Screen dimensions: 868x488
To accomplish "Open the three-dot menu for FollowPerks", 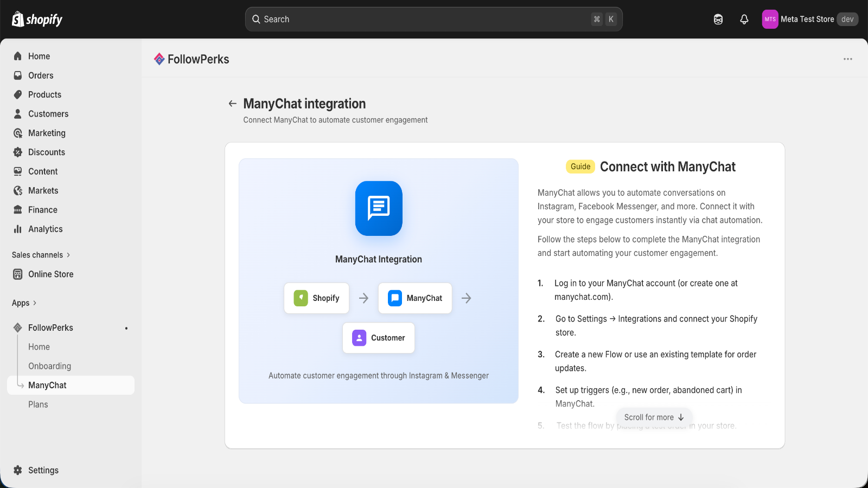I will tap(847, 59).
